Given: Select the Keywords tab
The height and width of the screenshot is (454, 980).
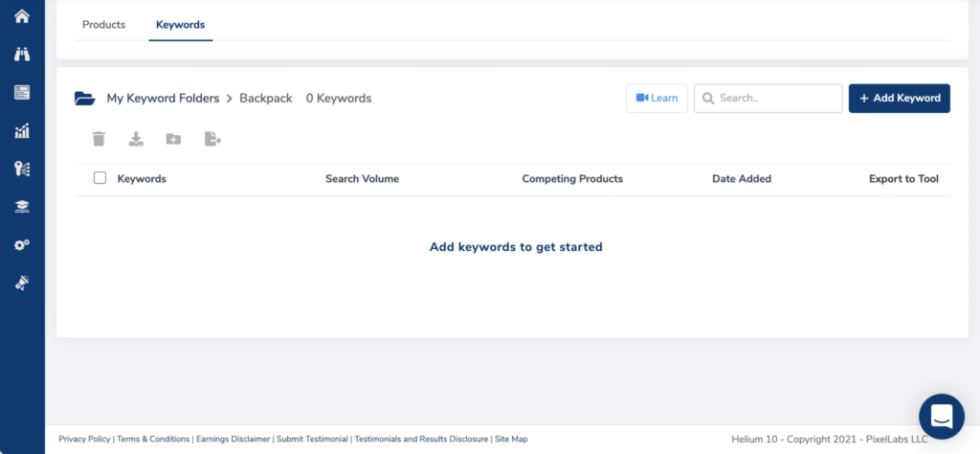Looking at the screenshot, I should point(180,24).
